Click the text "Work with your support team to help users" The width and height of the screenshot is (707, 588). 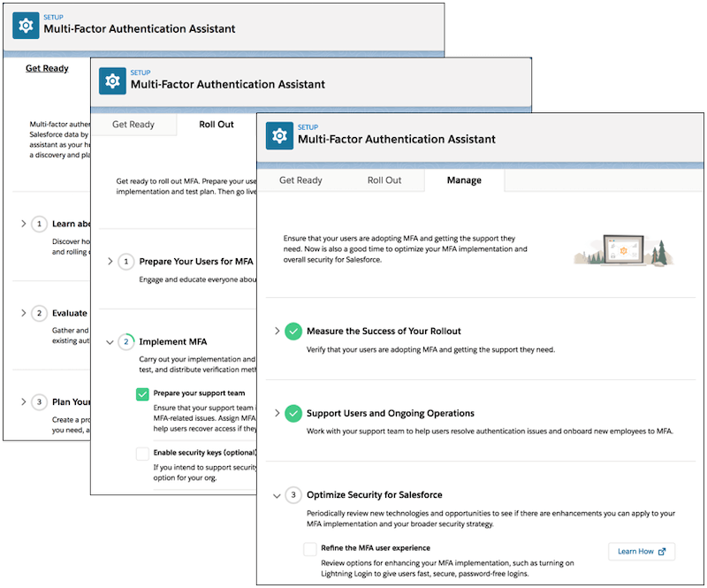(x=380, y=431)
